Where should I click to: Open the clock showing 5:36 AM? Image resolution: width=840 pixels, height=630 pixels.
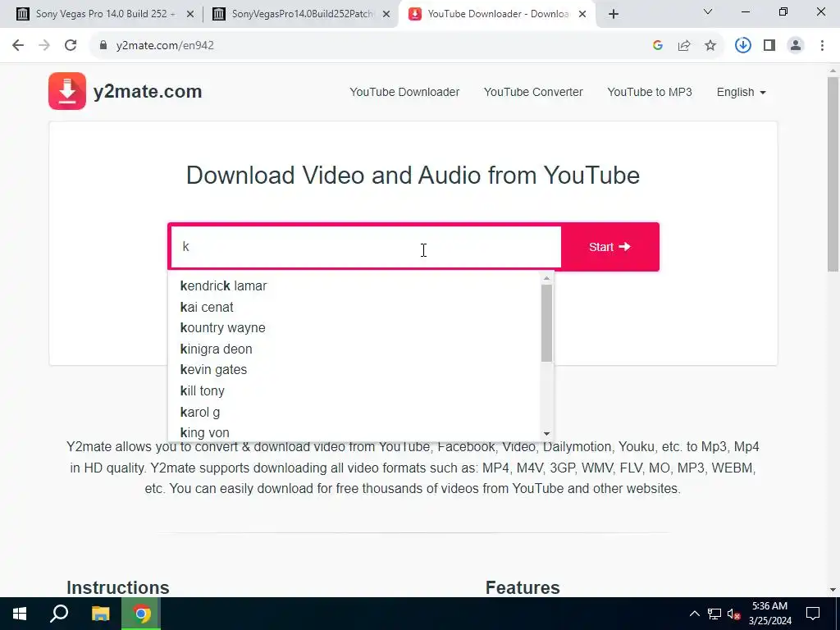tap(769, 614)
